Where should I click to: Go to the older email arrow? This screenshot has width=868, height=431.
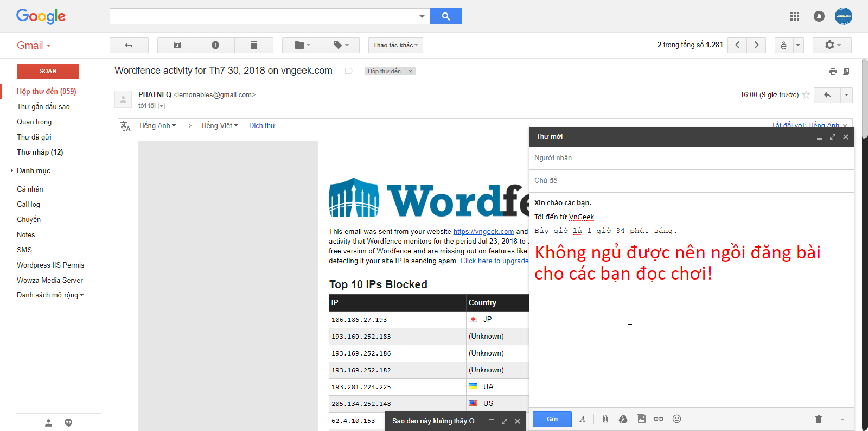[756, 45]
